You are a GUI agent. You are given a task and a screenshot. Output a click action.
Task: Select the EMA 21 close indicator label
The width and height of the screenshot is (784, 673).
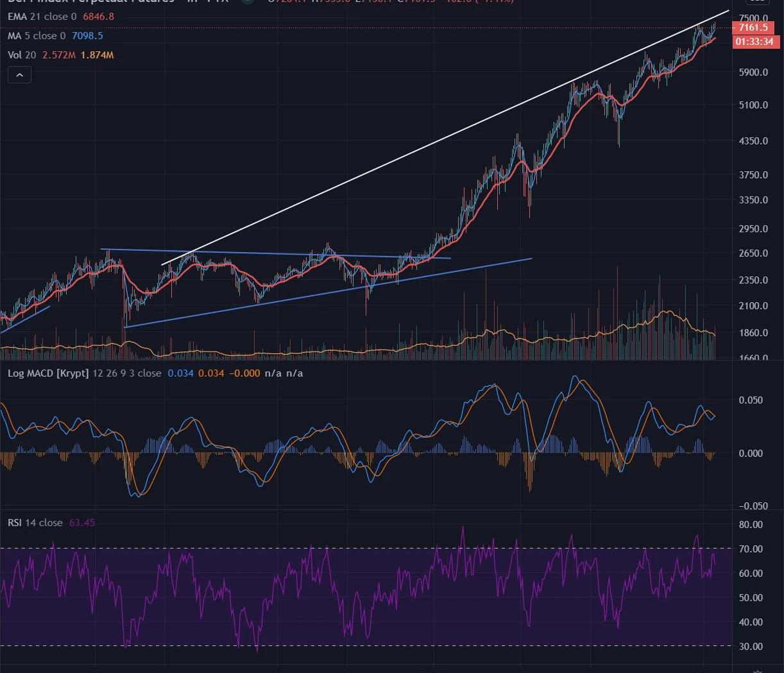click(42, 17)
